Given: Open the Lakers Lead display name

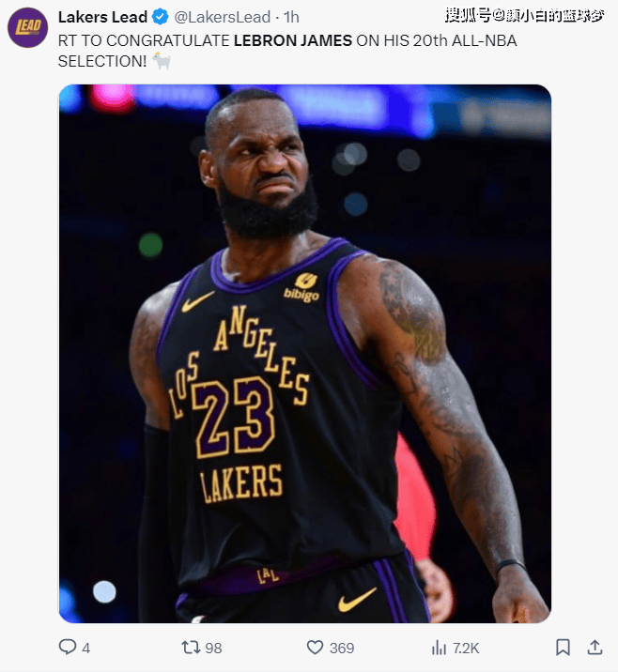Looking at the screenshot, I should coord(103,17).
